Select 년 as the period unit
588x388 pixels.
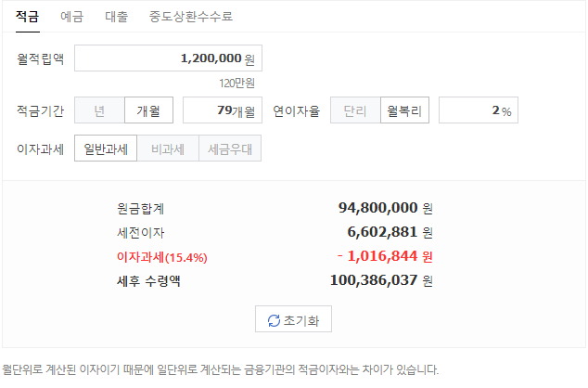click(x=99, y=110)
